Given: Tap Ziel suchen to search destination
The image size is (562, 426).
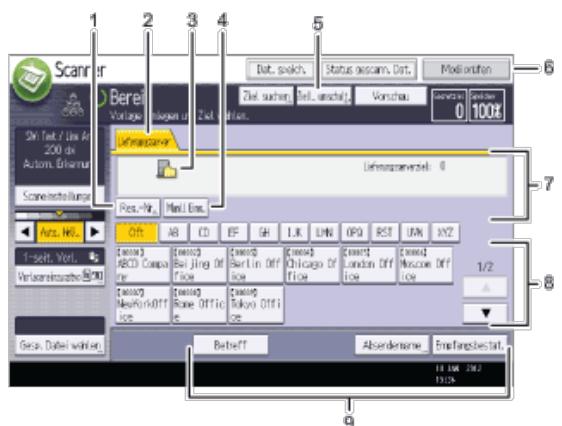Looking at the screenshot, I should click(x=266, y=96).
